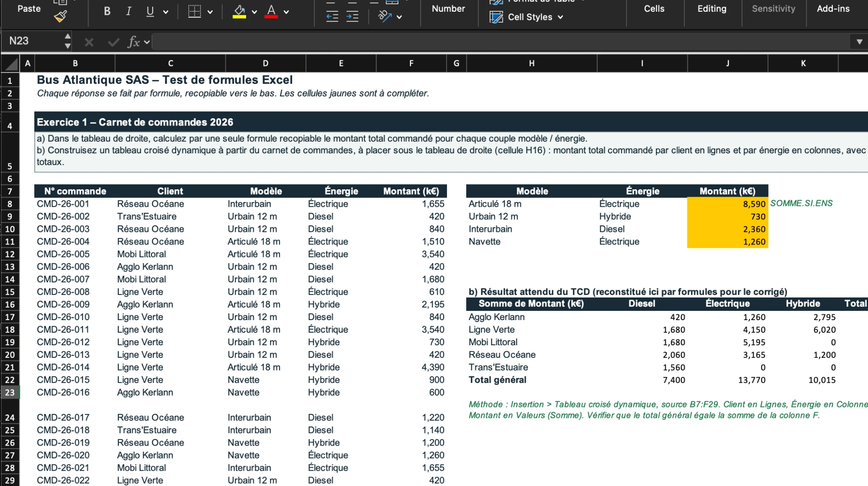Toggle Underline formatting
Image resolution: width=868 pixels, height=486 pixels.
(150, 11)
